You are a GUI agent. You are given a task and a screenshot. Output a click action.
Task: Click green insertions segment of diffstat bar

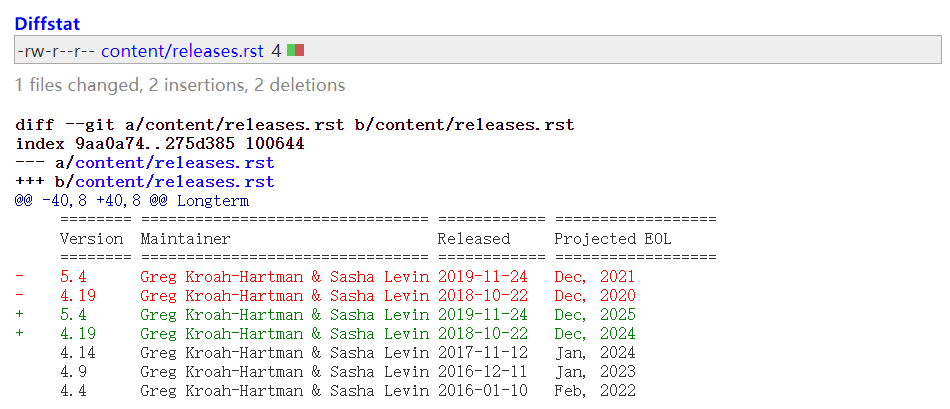coord(291,50)
